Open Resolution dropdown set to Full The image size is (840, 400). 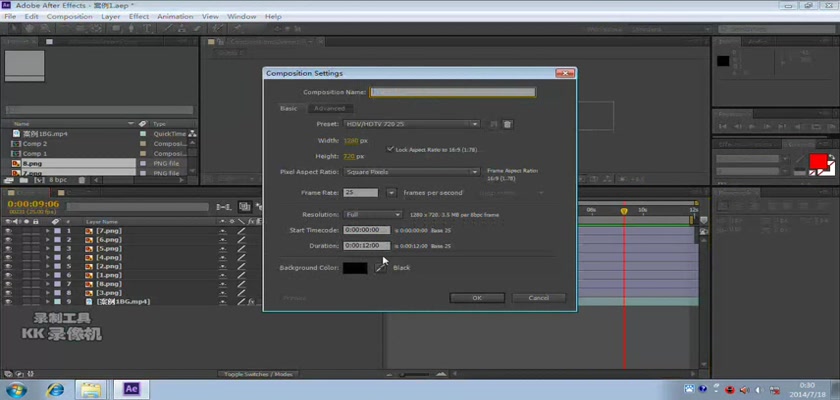tap(372, 215)
